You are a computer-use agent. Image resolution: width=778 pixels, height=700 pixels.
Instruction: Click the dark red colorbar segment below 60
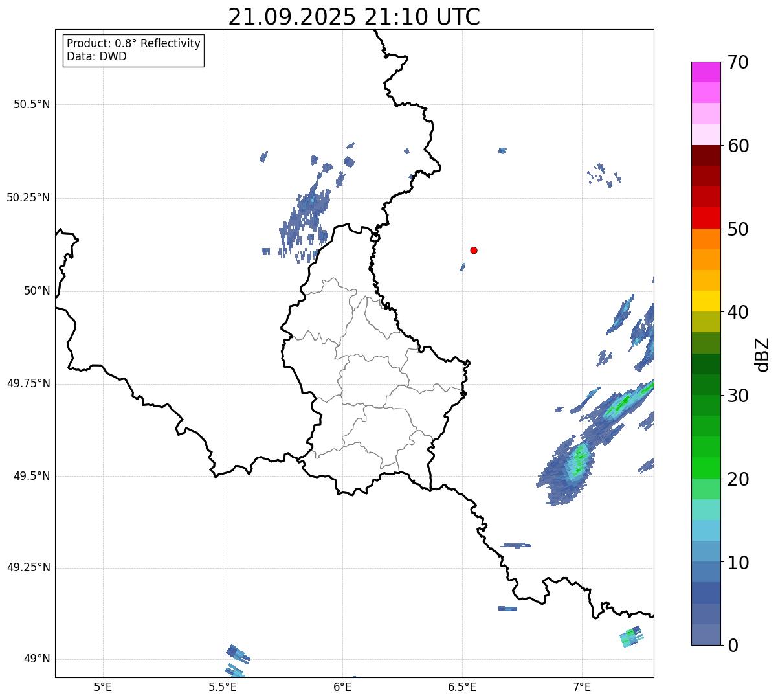706,155
